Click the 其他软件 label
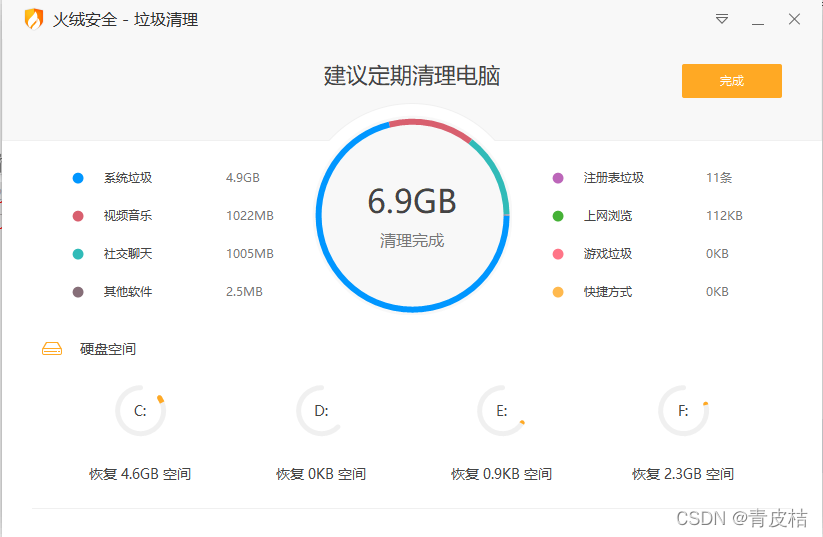The width and height of the screenshot is (823, 537). 128,292
